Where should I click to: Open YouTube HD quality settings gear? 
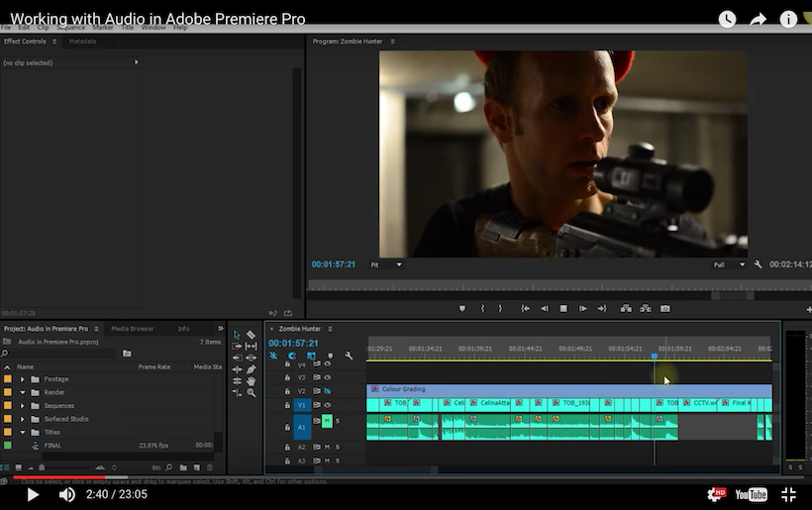[x=717, y=494]
